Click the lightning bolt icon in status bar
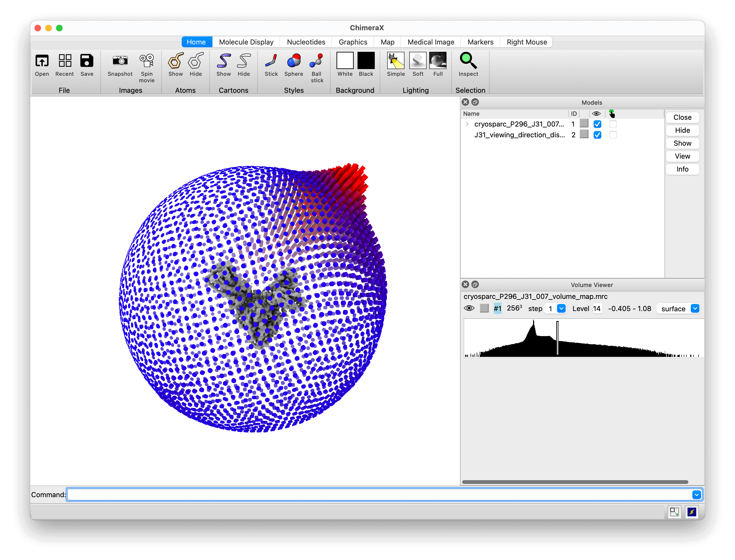The height and width of the screenshot is (560, 735). (692, 512)
